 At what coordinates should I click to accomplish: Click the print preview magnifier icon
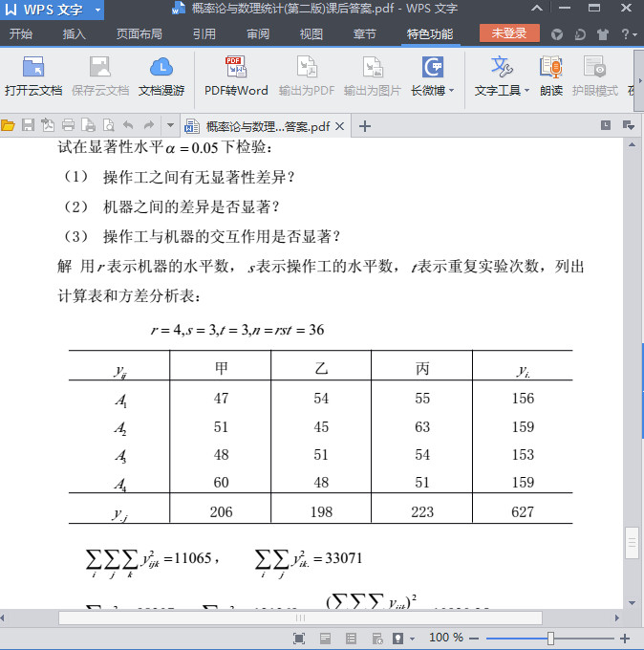click(x=109, y=125)
